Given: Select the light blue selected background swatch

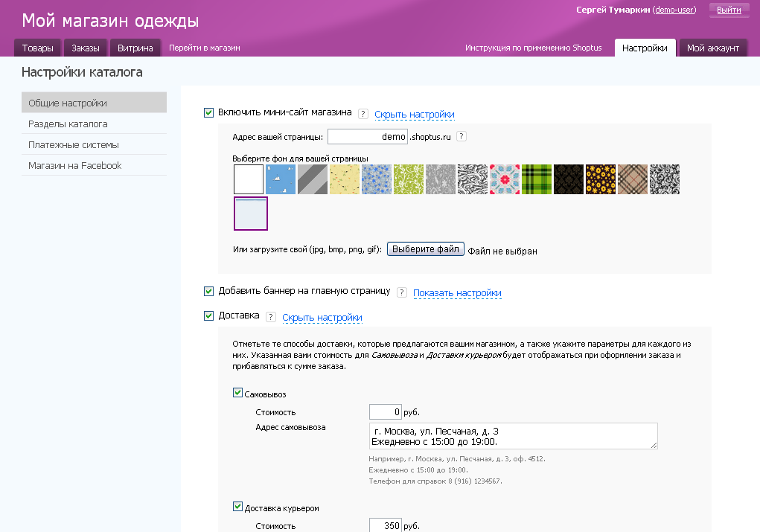Looking at the screenshot, I should click(251, 214).
